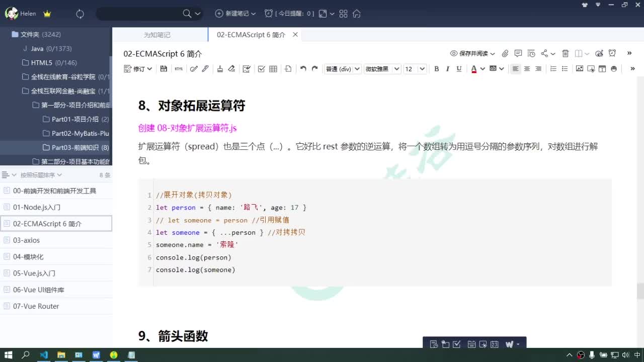Screen dimensions: 644x362
Task: Toggle bold formatting
Action: click(x=436, y=69)
